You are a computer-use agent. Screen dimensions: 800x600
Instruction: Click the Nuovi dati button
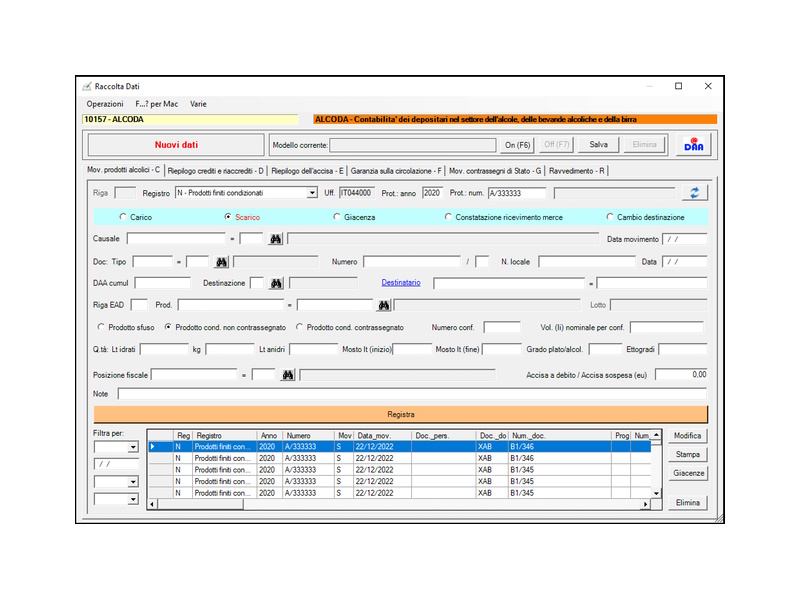pyautogui.click(x=176, y=145)
